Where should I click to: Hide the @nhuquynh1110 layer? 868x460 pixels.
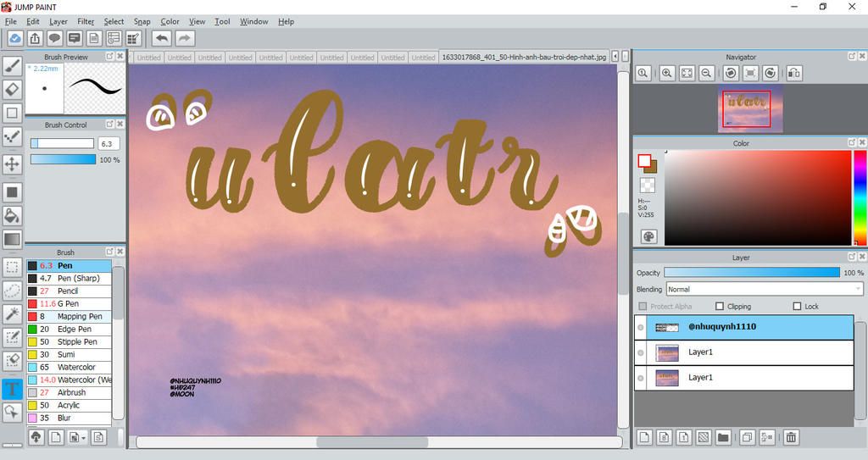coord(641,328)
